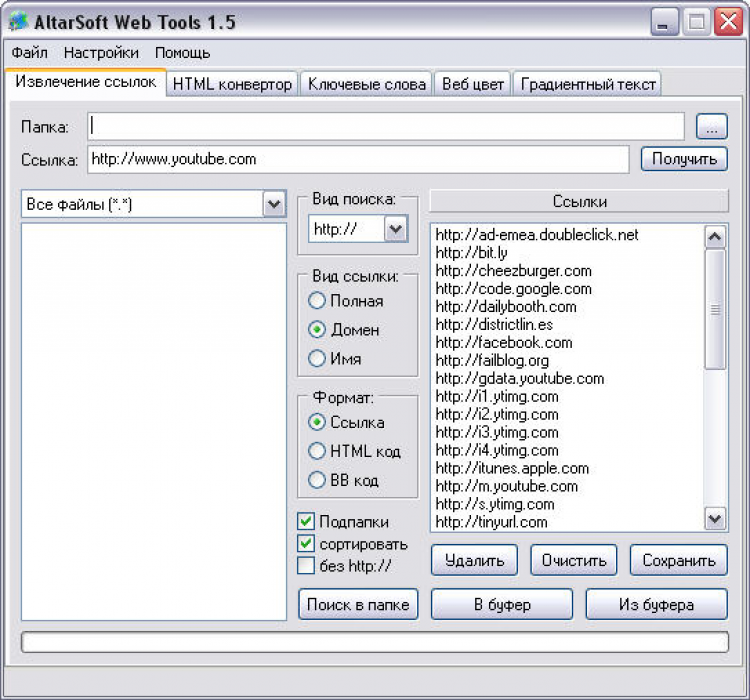Click the Ссылки column header
This screenshot has width=750, height=700.
pos(579,201)
